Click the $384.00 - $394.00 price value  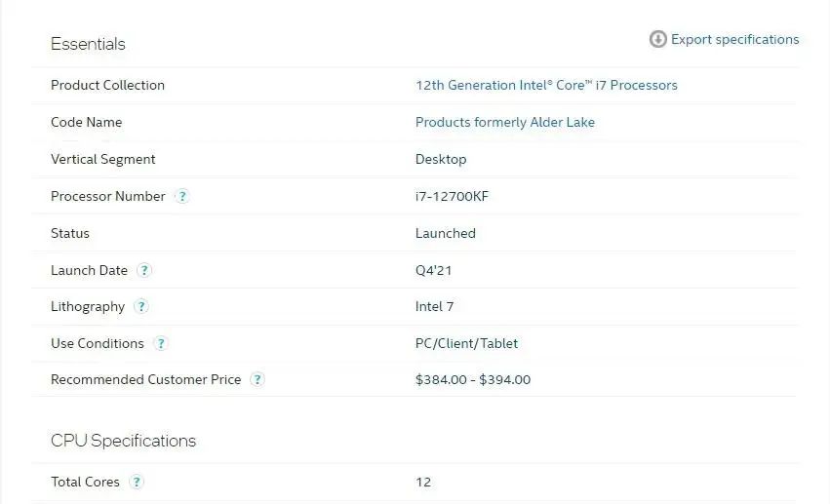[472, 379]
